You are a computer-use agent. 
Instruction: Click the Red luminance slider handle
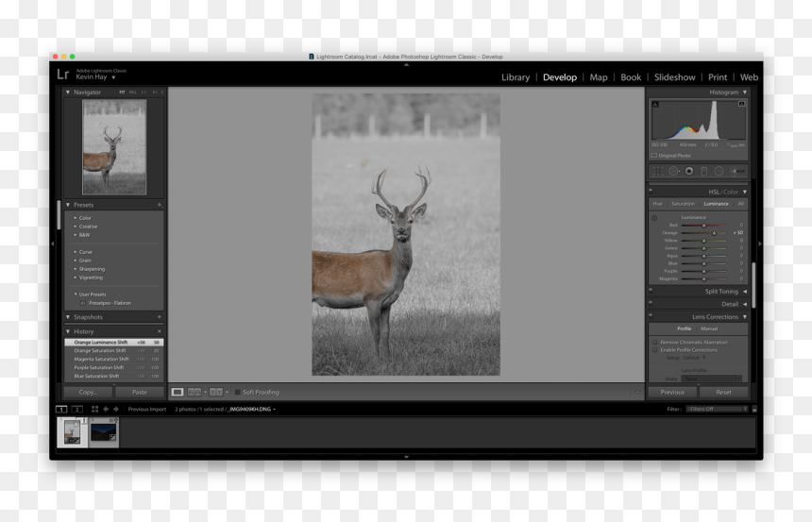(703, 226)
